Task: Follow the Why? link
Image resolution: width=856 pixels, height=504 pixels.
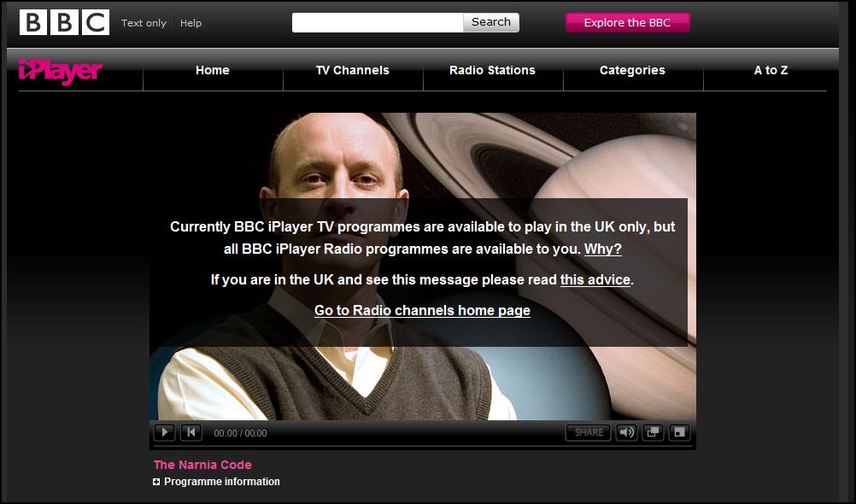Action: point(602,249)
